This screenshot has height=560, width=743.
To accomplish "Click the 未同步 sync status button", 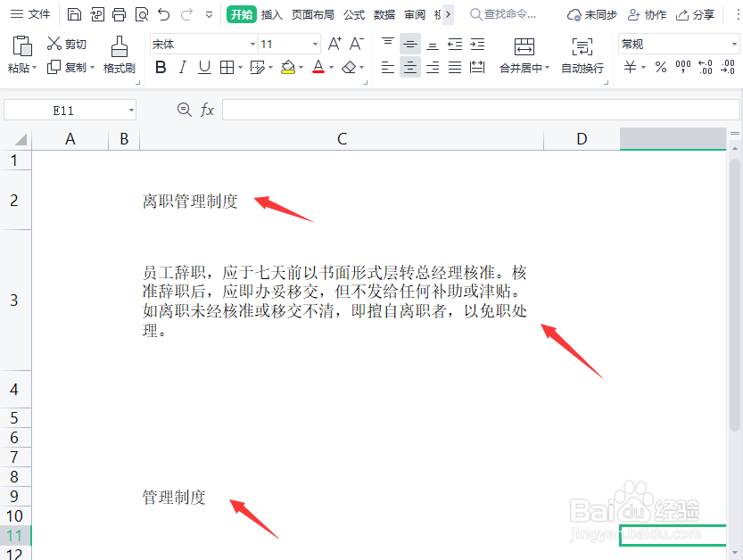I will [x=593, y=13].
